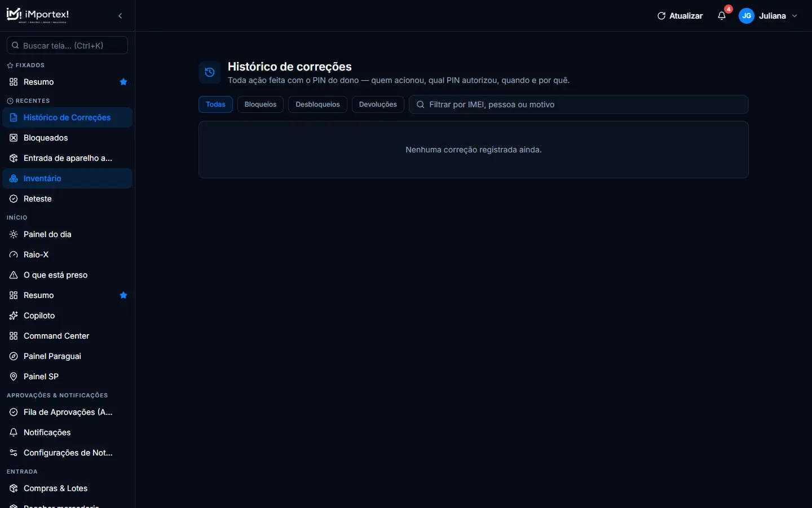Open Compras & Lotes
Image resolution: width=812 pixels, height=508 pixels.
coord(67,488)
